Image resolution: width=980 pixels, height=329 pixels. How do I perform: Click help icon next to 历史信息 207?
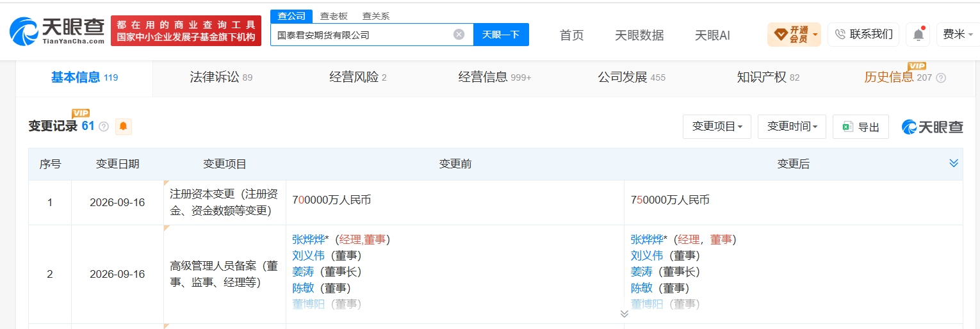940,78
